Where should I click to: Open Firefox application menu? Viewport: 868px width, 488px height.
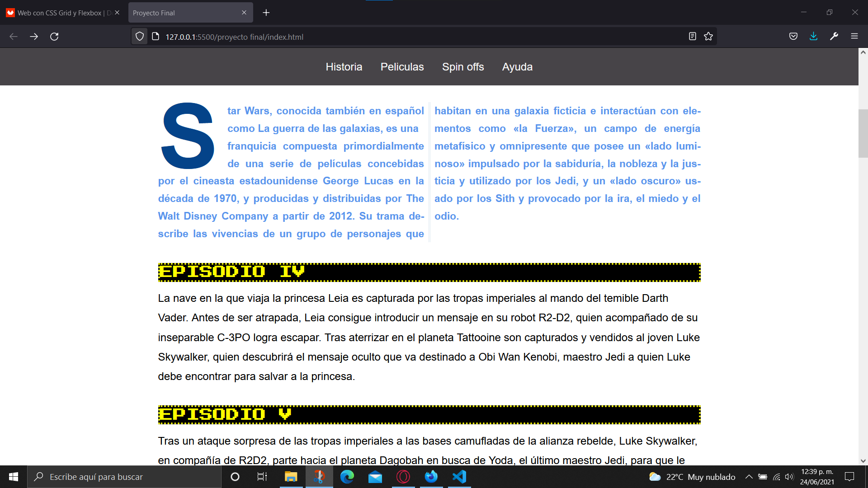click(x=854, y=37)
